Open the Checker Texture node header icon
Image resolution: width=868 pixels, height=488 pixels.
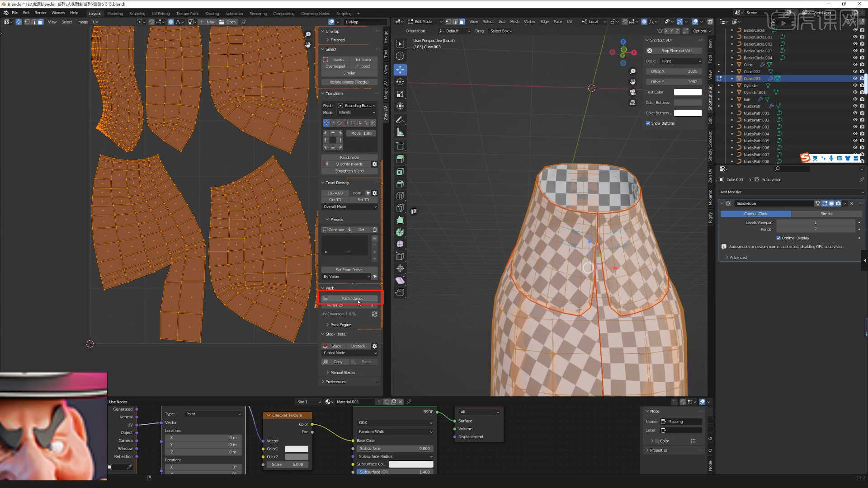point(269,415)
